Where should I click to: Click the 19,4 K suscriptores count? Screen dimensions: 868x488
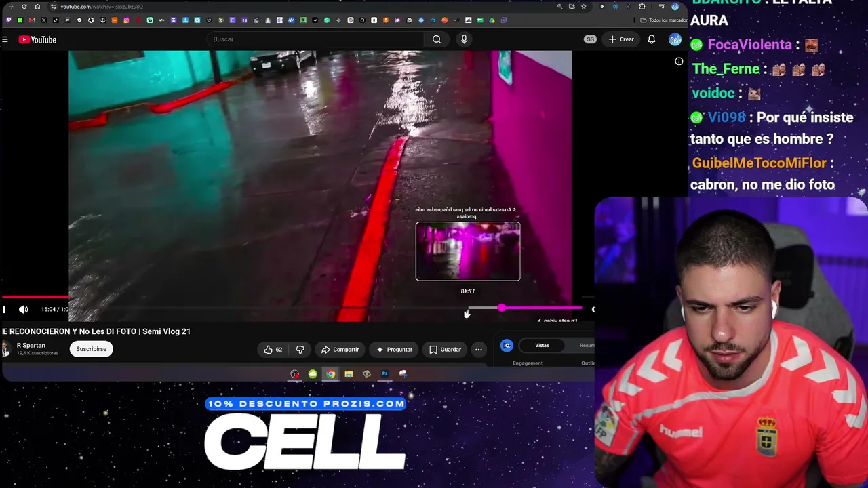click(x=37, y=354)
